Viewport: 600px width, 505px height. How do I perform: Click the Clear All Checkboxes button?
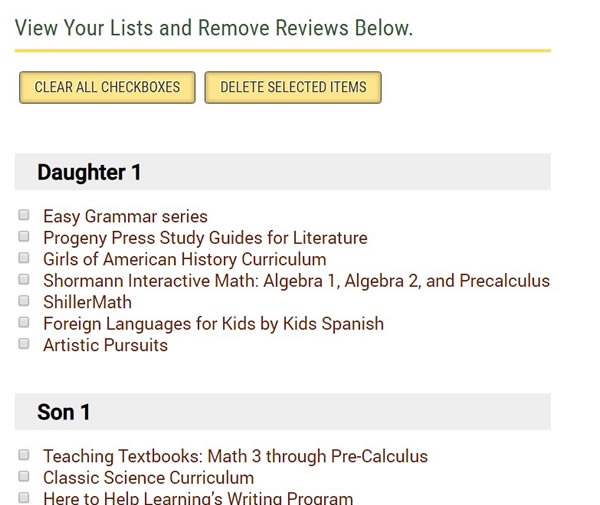click(107, 87)
